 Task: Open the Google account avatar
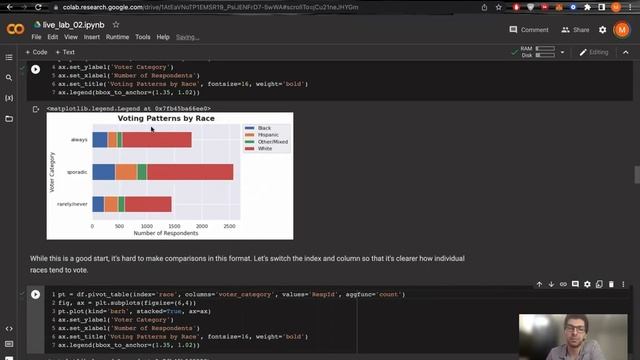[x=622, y=30]
